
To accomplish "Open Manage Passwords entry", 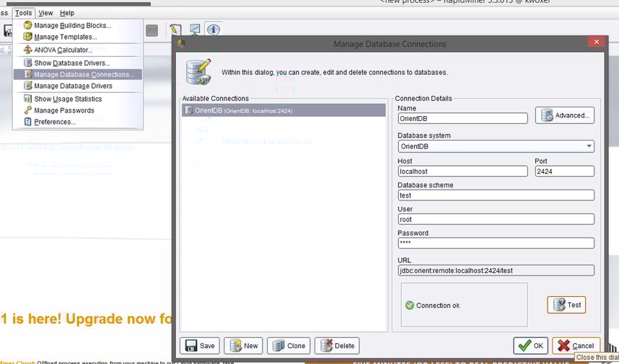I will pos(63,110).
